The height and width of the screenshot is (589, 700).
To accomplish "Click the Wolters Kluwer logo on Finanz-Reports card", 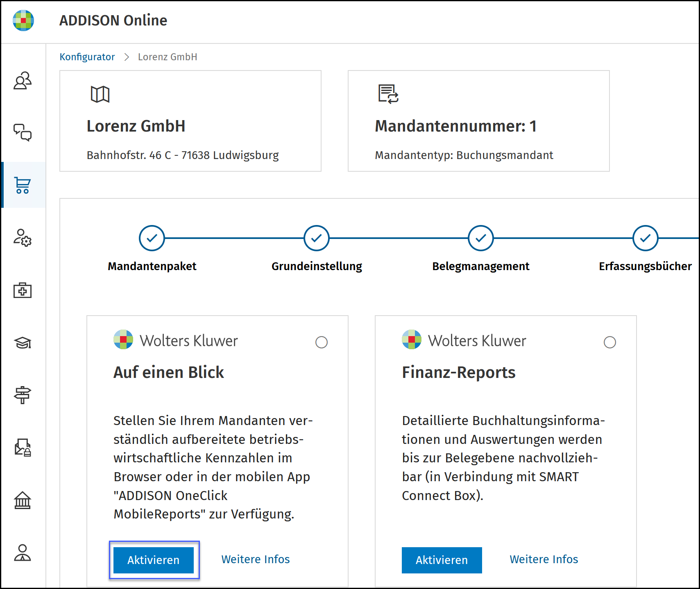I will pyautogui.click(x=464, y=340).
